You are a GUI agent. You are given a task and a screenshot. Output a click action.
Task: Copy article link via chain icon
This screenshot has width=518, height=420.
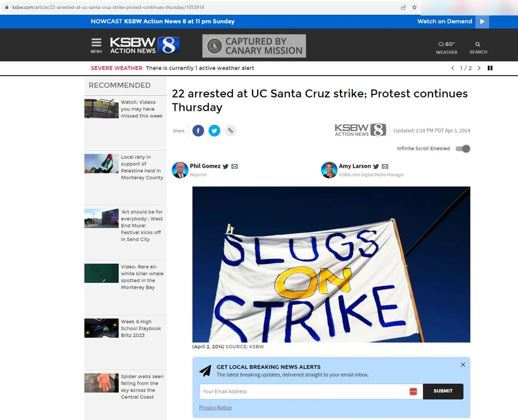(230, 131)
